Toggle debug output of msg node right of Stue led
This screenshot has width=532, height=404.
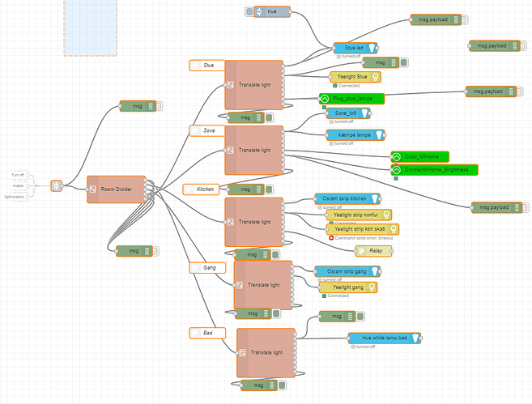pos(403,62)
